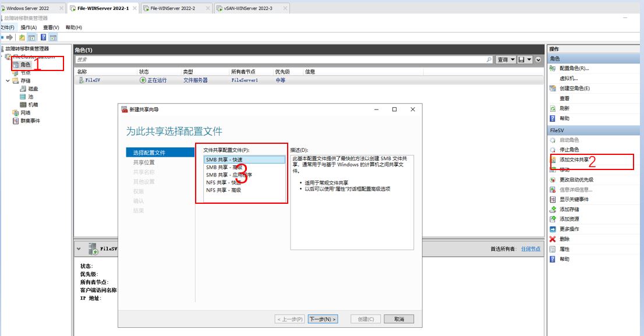Click the blue Help icon on the toolbar
The image size is (644, 336).
43,36
